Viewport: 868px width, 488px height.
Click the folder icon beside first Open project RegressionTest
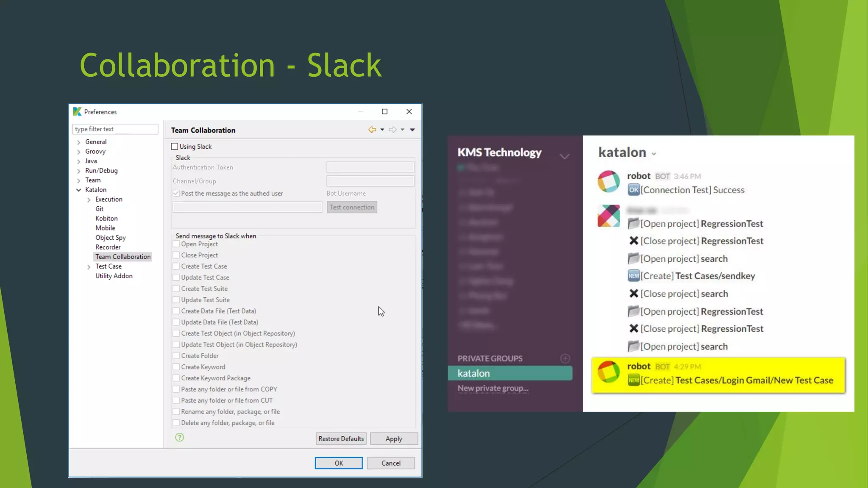633,223
